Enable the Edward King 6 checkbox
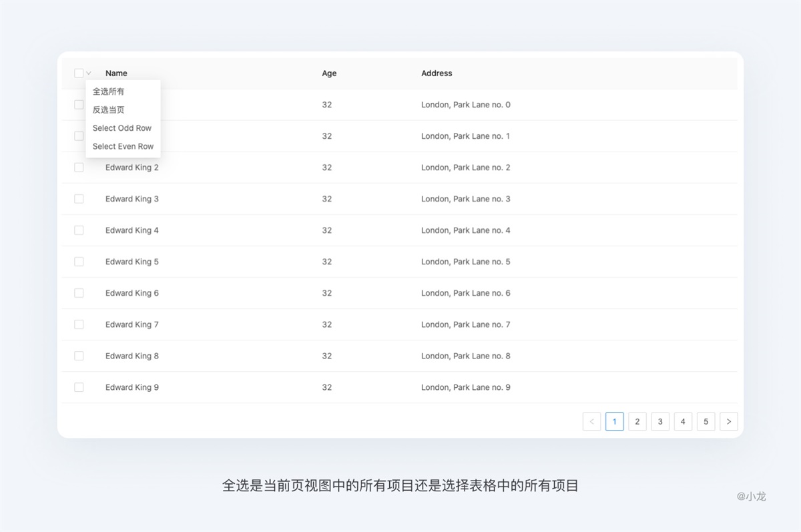 (x=79, y=293)
